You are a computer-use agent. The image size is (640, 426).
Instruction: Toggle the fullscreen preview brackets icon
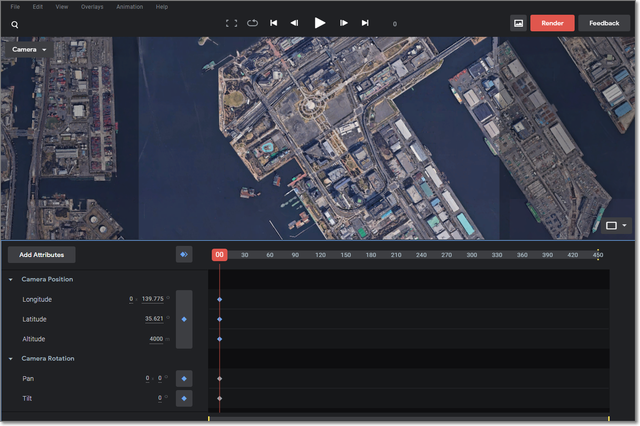232,23
